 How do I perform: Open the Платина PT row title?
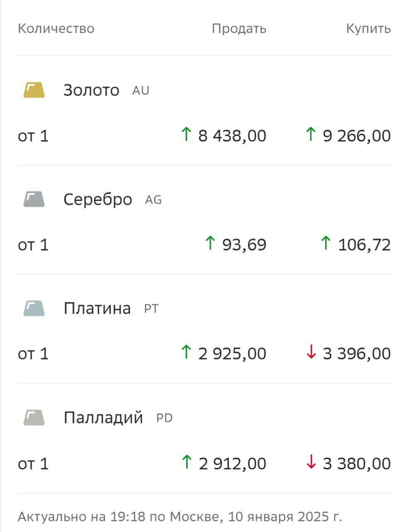pyautogui.click(x=111, y=308)
